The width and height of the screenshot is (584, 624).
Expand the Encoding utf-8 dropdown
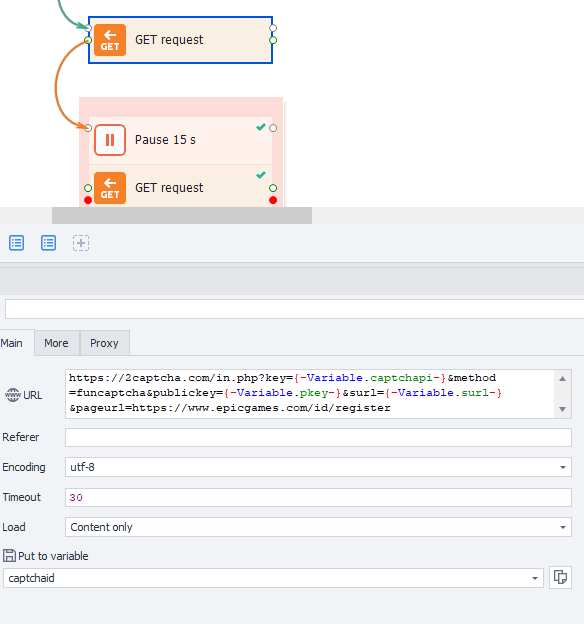[563, 467]
